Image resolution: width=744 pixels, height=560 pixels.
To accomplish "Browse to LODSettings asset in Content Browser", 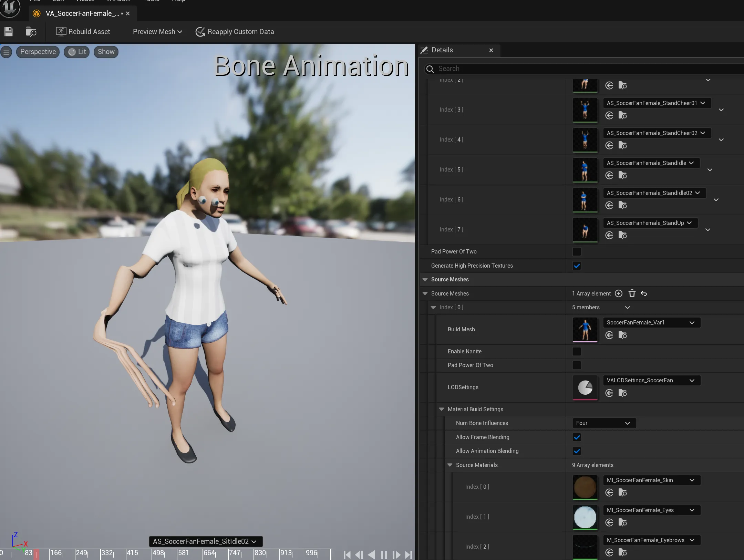I will click(x=622, y=393).
